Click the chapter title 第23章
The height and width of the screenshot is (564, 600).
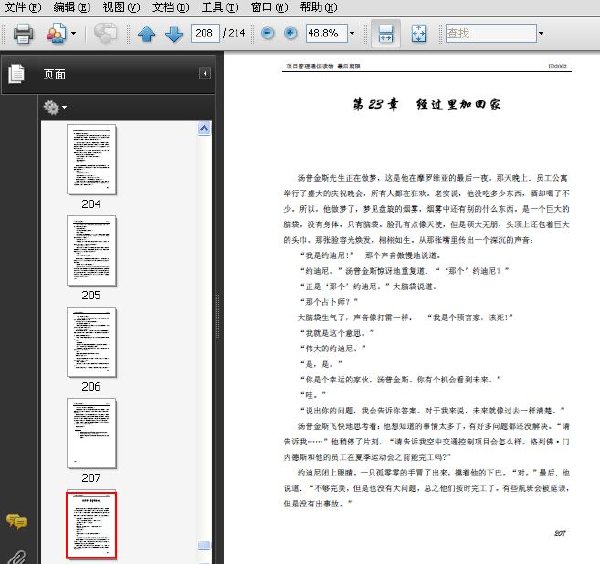[x=375, y=104]
